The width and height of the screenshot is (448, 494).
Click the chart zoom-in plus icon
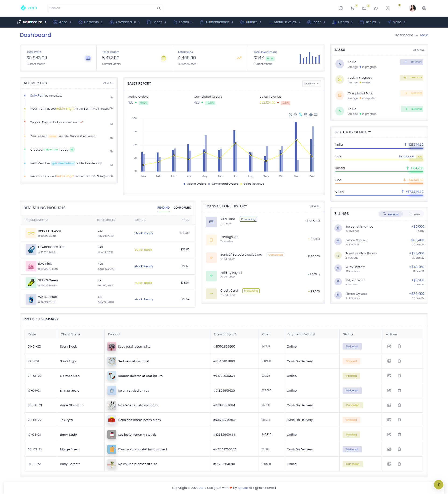click(x=290, y=115)
